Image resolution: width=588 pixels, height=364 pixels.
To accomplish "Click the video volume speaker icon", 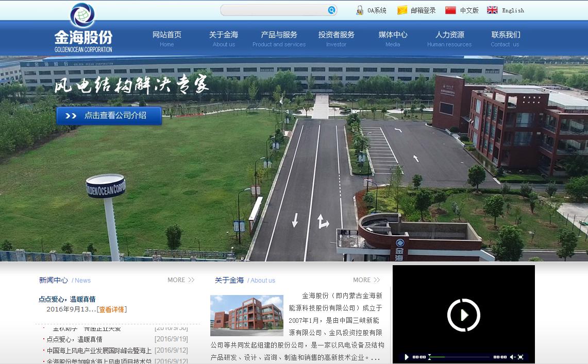I will [513, 357].
